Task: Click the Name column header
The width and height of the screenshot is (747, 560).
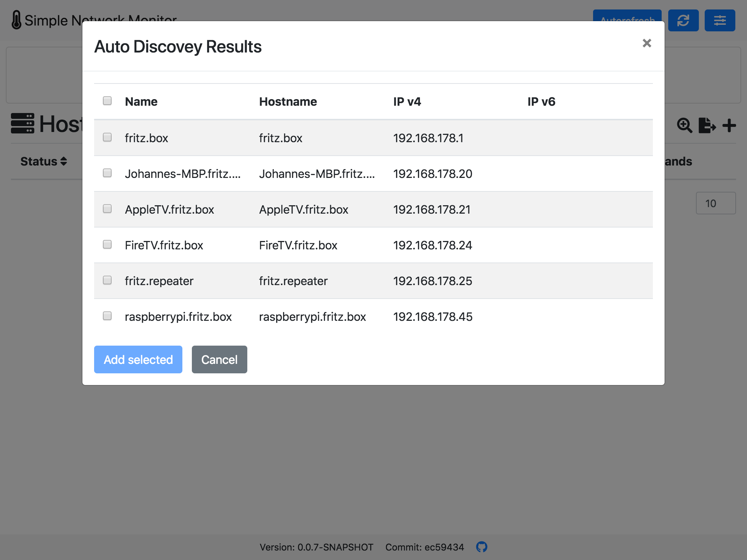Action: coord(141,101)
